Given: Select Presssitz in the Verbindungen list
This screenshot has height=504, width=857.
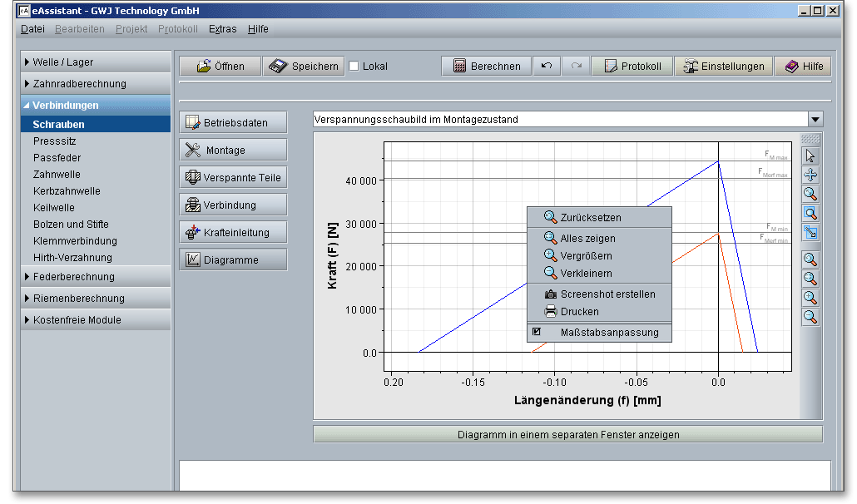Looking at the screenshot, I should pyautogui.click(x=57, y=141).
